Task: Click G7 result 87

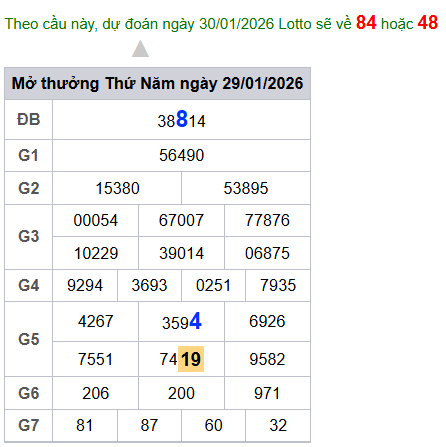Action: 149,426
